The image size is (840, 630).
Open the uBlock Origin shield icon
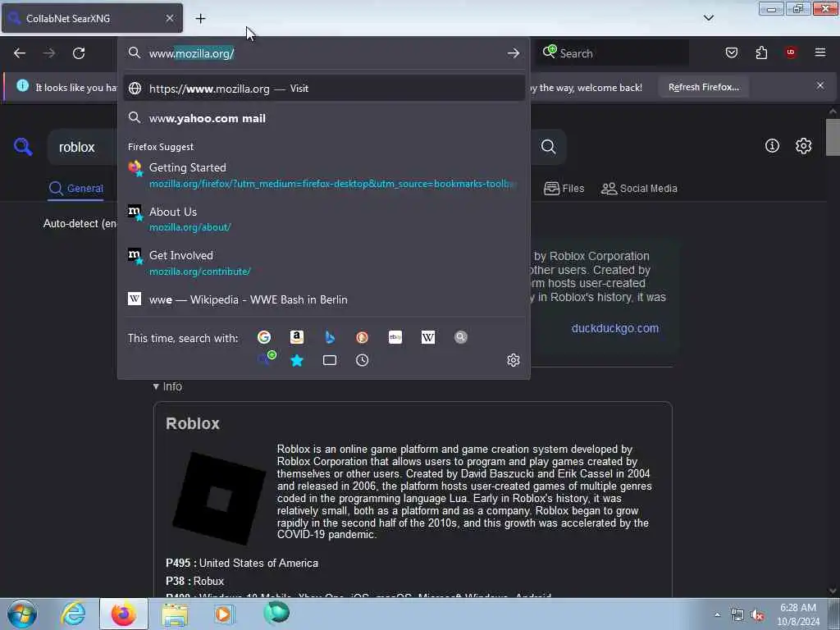coord(791,52)
